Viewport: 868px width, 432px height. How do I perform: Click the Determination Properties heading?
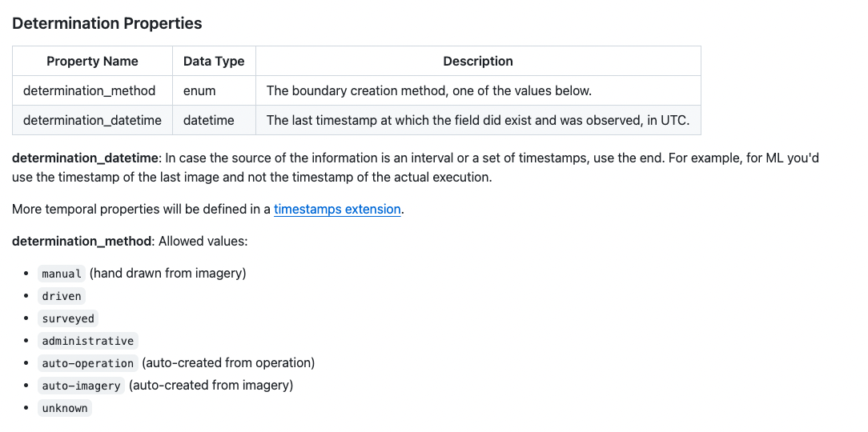106,23
